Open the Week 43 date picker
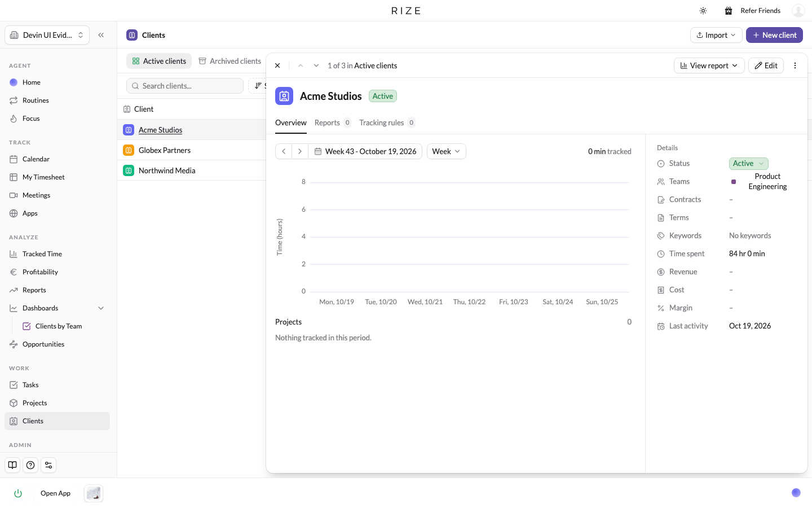812x508 pixels. [x=365, y=151]
